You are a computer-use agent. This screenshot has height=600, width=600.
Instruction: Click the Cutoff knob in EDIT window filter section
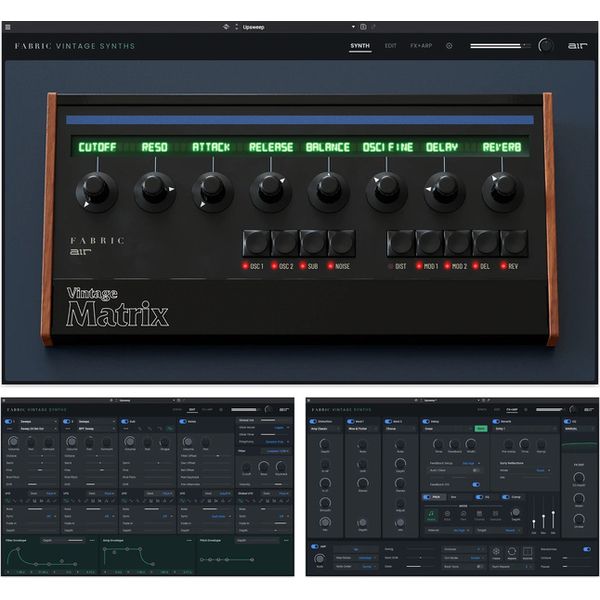tap(246, 467)
